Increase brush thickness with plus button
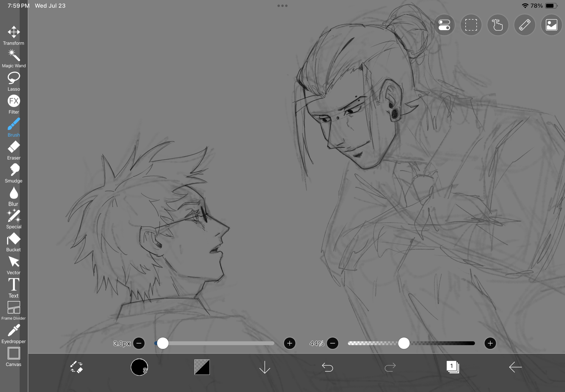The height and width of the screenshot is (392, 565). pyautogui.click(x=289, y=343)
